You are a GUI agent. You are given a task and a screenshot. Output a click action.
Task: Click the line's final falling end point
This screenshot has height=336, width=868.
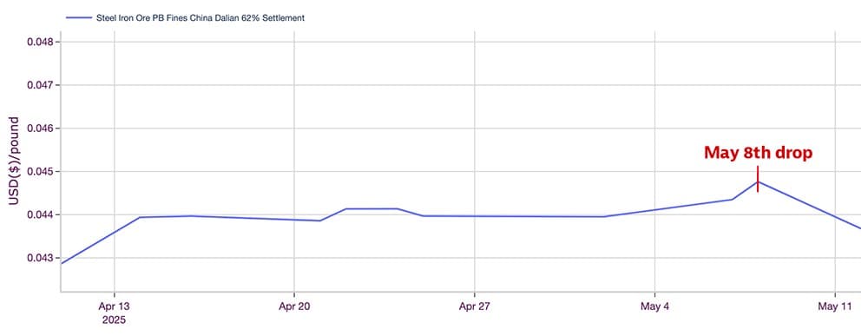click(861, 228)
